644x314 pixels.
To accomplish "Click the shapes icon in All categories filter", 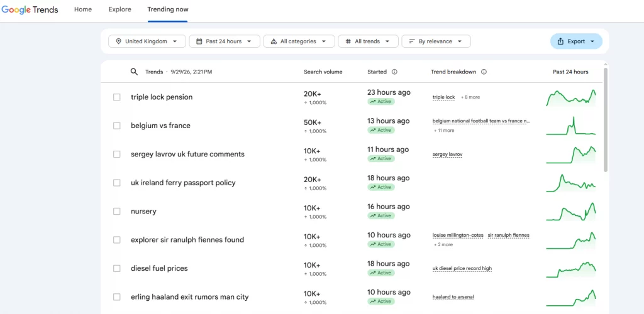I will pos(274,41).
